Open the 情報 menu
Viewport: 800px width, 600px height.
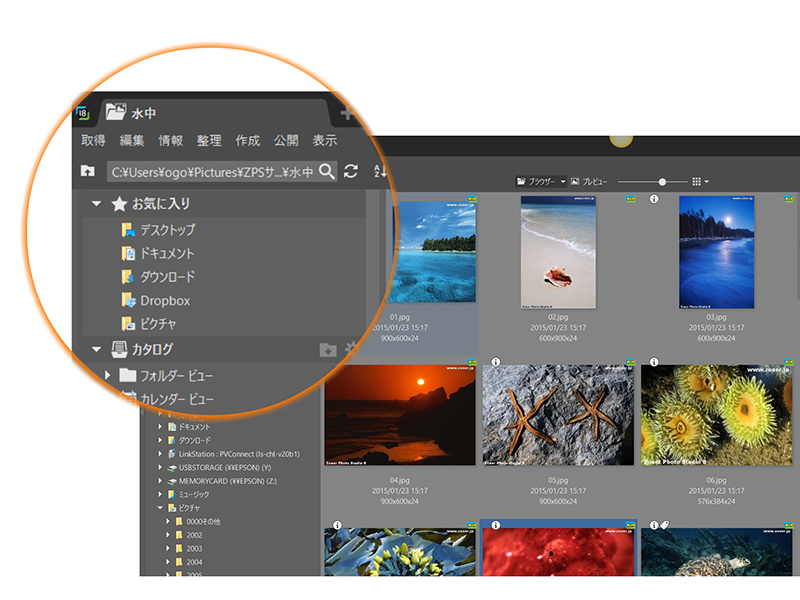coord(170,140)
